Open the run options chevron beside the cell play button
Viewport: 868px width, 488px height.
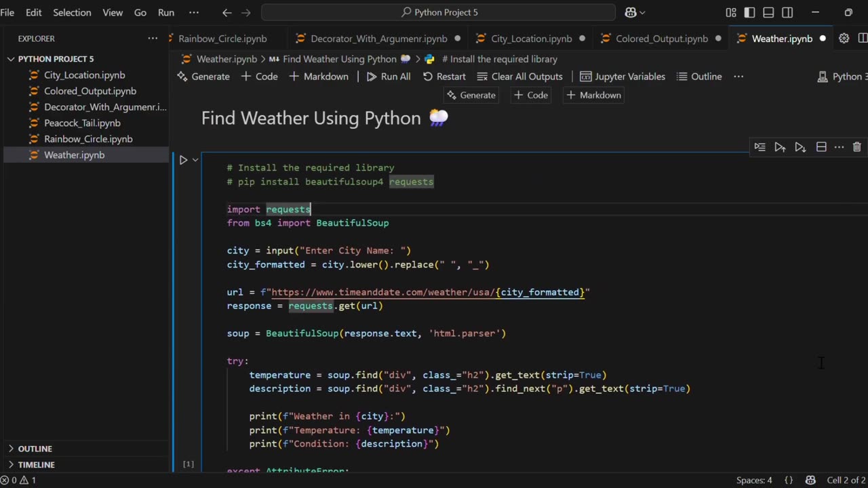tap(195, 160)
